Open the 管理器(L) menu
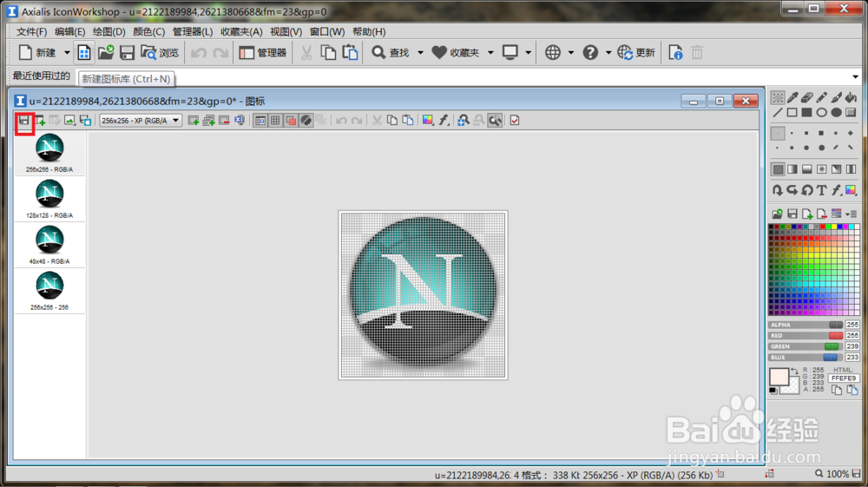This screenshot has height=487, width=868. 193,31
